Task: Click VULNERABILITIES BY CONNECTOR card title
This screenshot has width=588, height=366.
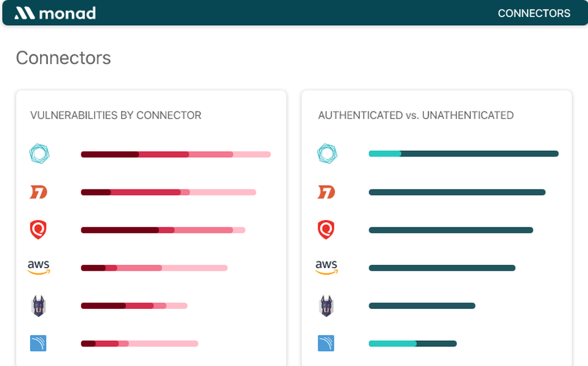Action: (116, 115)
